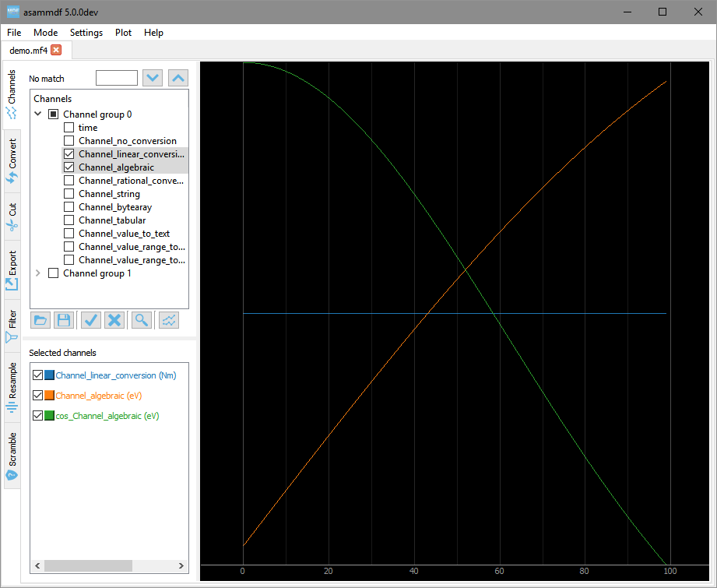This screenshot has width=717, height=588.
Task: Open the channel search tool
Action: 141,319
